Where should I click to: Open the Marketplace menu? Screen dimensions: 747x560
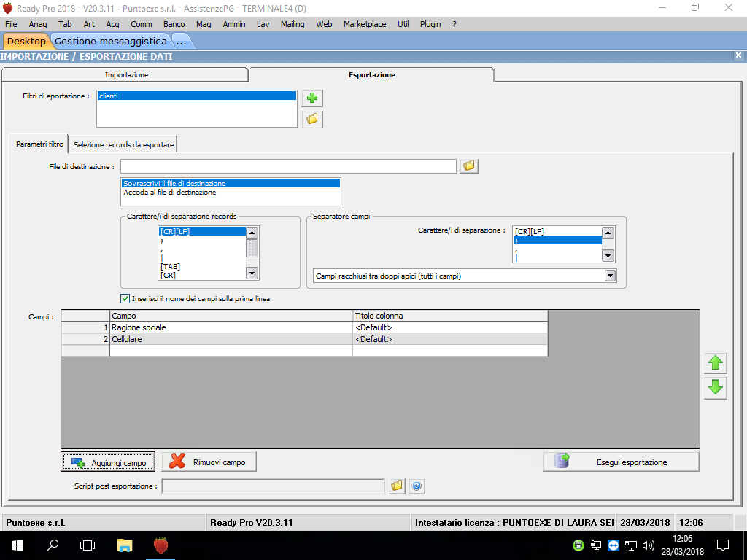365,24
